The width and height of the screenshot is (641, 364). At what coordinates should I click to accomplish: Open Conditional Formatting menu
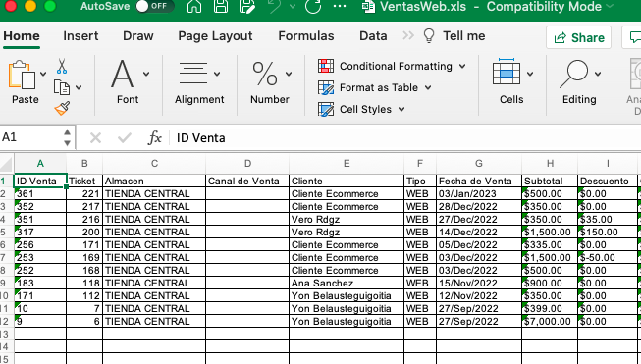point(392,66)
